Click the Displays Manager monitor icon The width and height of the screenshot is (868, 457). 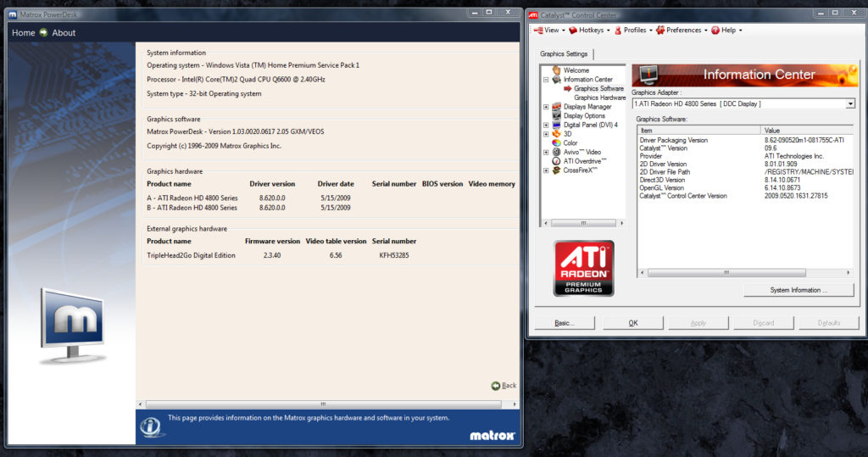556,107
